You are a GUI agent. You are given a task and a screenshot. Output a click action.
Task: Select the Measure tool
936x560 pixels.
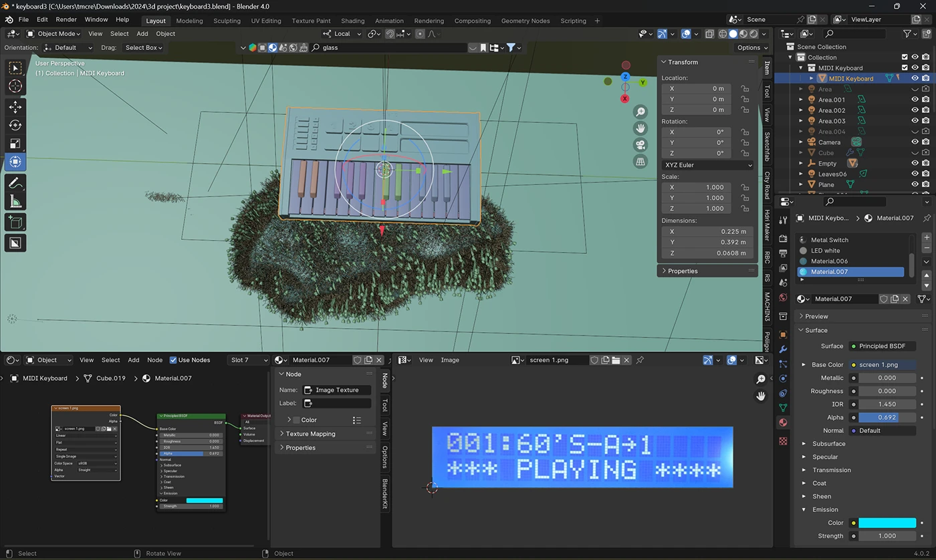15,200
